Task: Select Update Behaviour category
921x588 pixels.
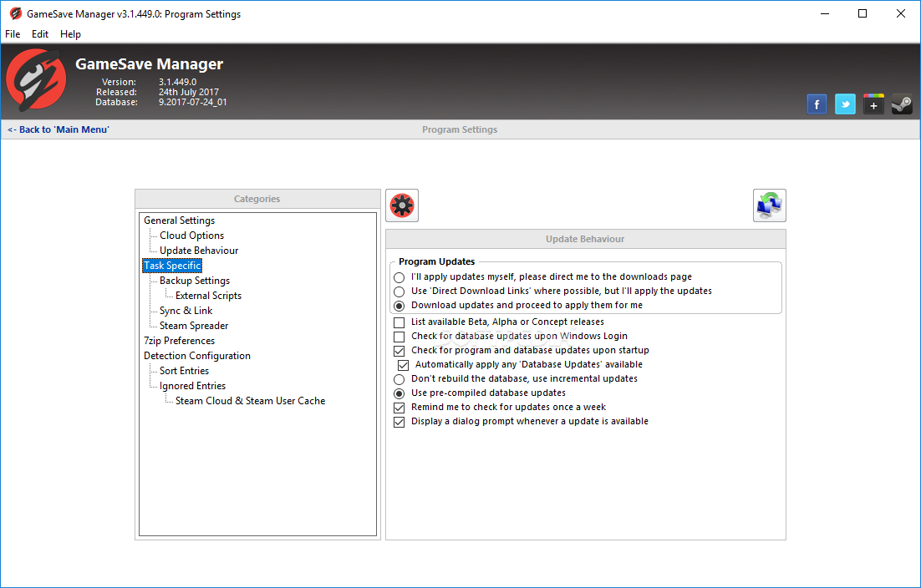Action: [x=199, y=251]
